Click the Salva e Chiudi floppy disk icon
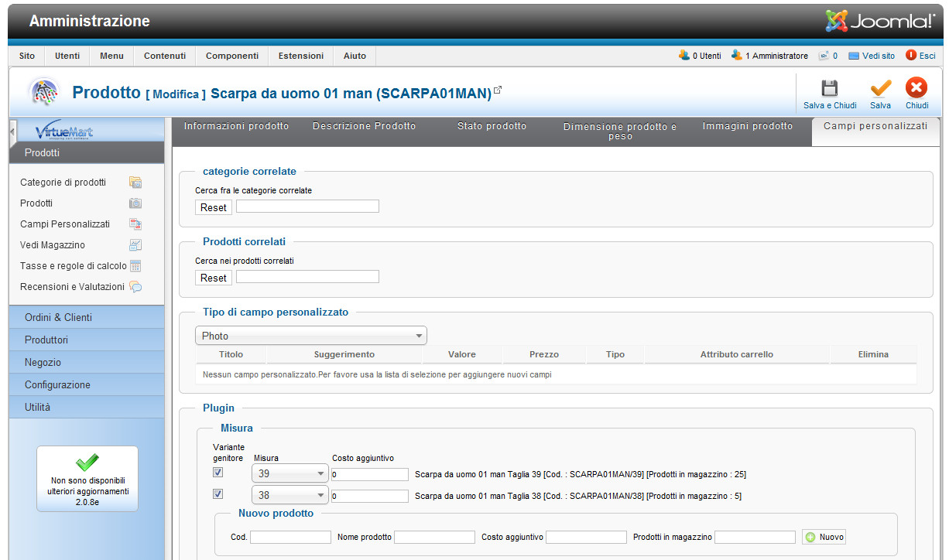 [x=829, y=88]
